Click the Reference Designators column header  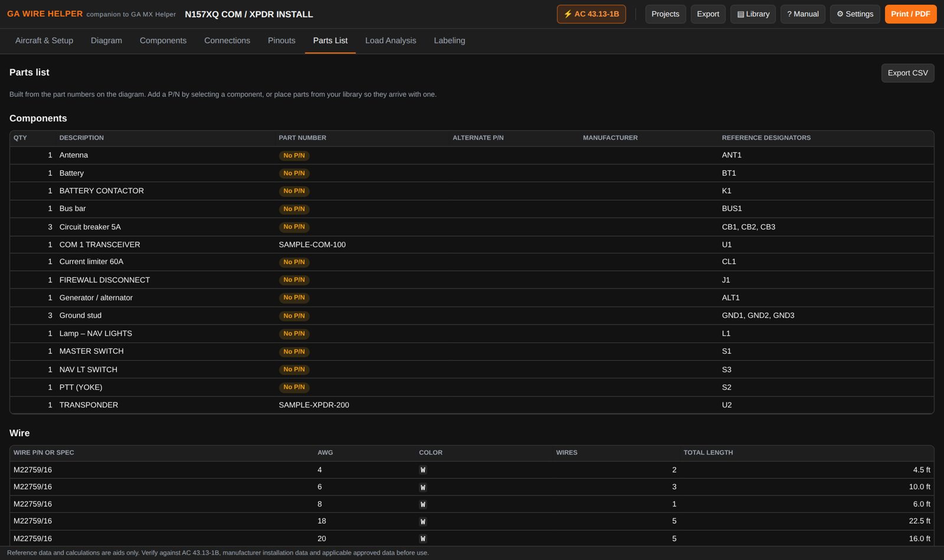pyautogui.click(x=766, y=138)
